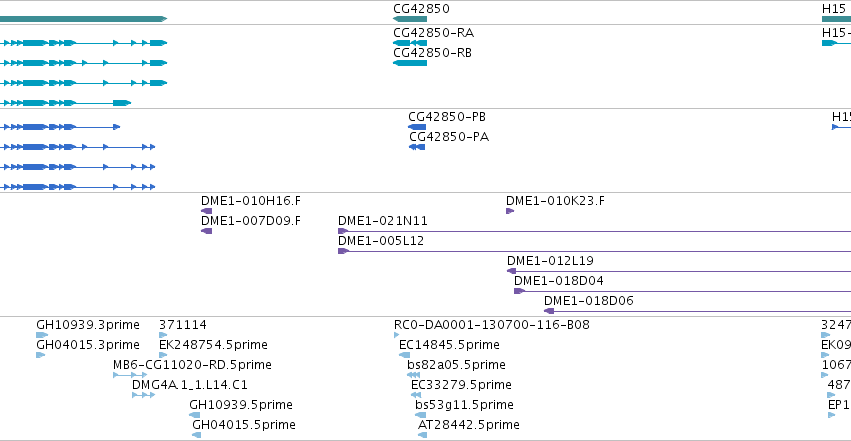Select the MB6-CG11020-RD.5prime EST glyph
Image resolution: width=851 pixels, height=441 pixels.
tap(130, 375)
